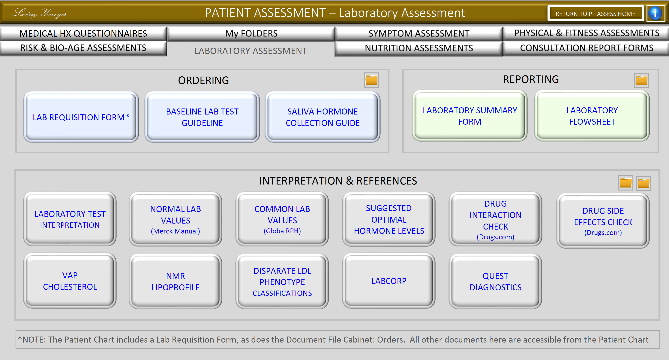Go to Nutrition Assessments tab
This screenshot has width=669, height=360.
click(419, 48)
